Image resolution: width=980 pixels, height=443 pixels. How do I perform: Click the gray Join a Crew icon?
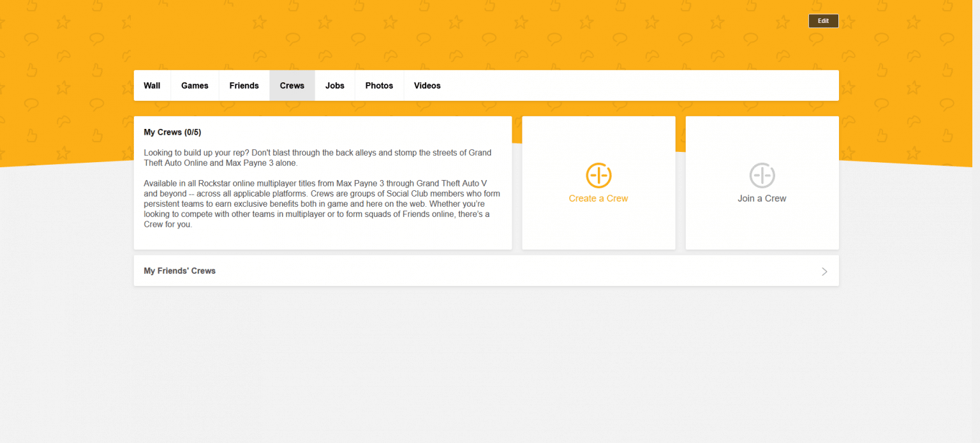click(x=762, y=175)
